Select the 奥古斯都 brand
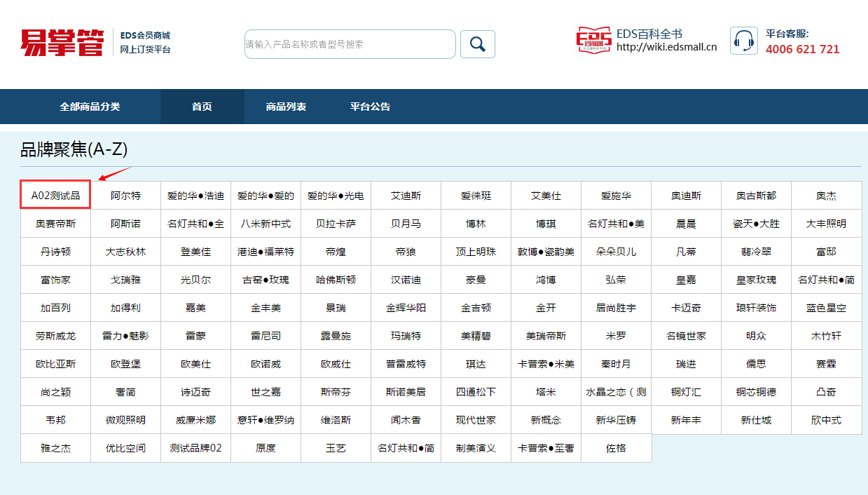 (x=757, y=196)
